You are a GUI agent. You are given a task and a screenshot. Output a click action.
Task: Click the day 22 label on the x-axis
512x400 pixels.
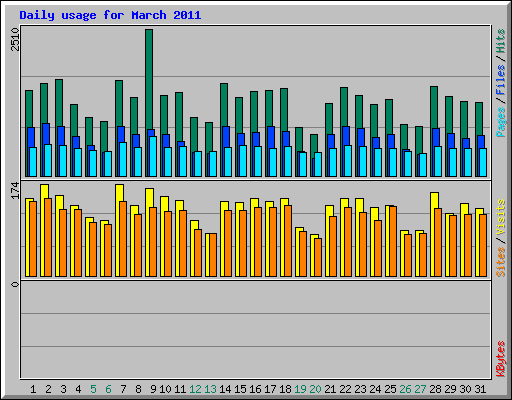(x=345, y=389)
